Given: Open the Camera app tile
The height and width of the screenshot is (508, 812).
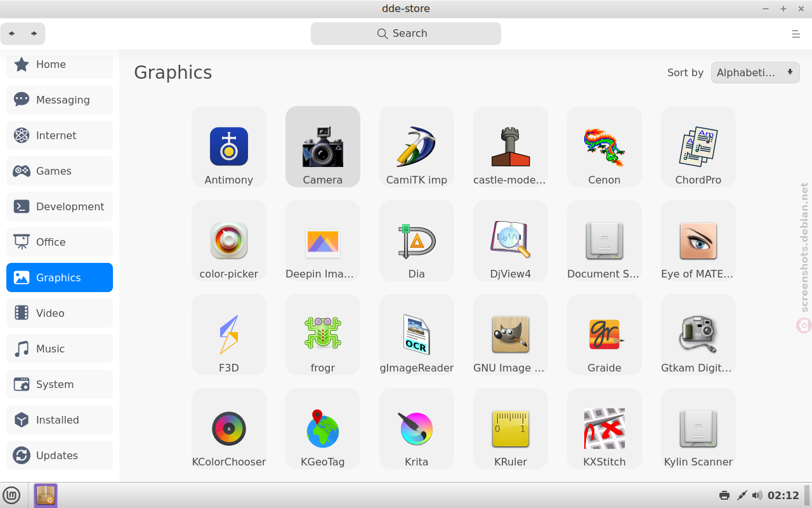Looking at the screenshot, I should pyautogui.click(x=323, y=147).
